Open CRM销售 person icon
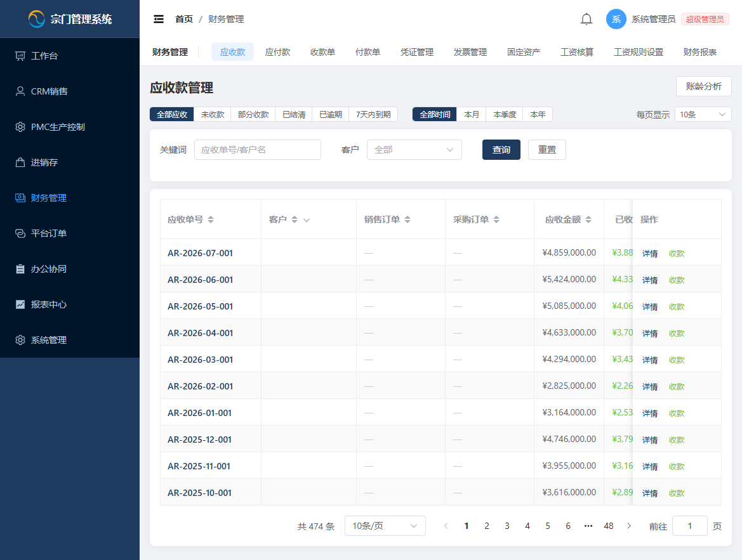 pyautogui.click(x=20, y=91)
